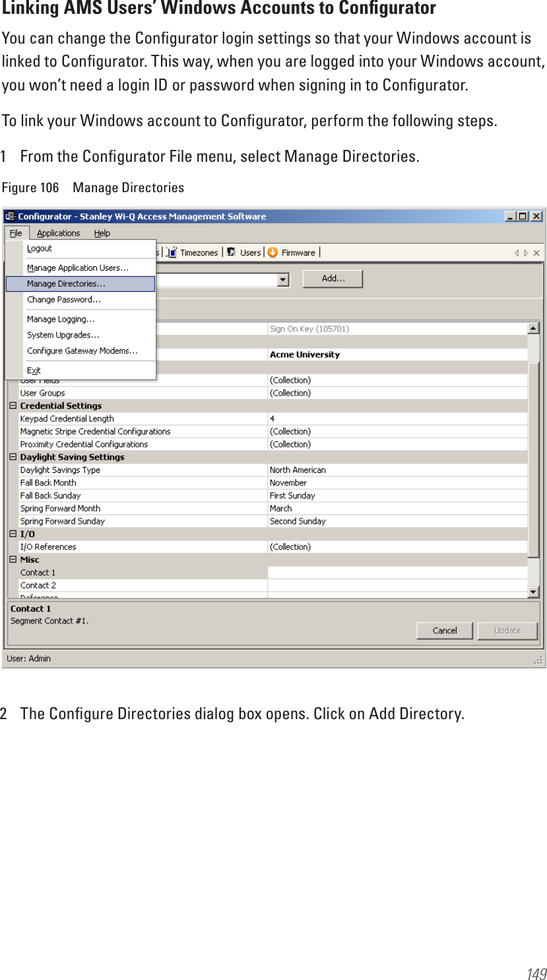Click the small X at the toolbar's right end

tap(536, 252)
